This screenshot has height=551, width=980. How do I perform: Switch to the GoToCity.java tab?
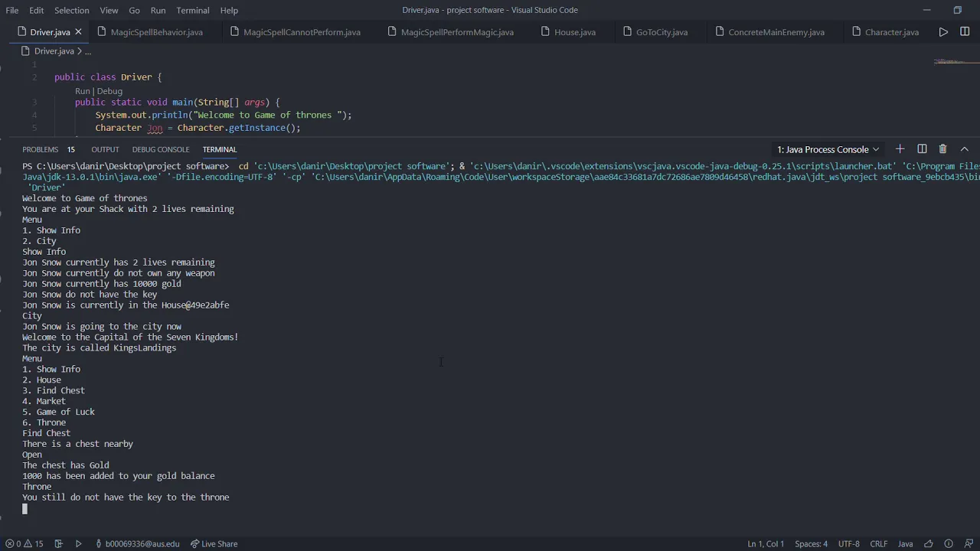click(x=661, y=32)
